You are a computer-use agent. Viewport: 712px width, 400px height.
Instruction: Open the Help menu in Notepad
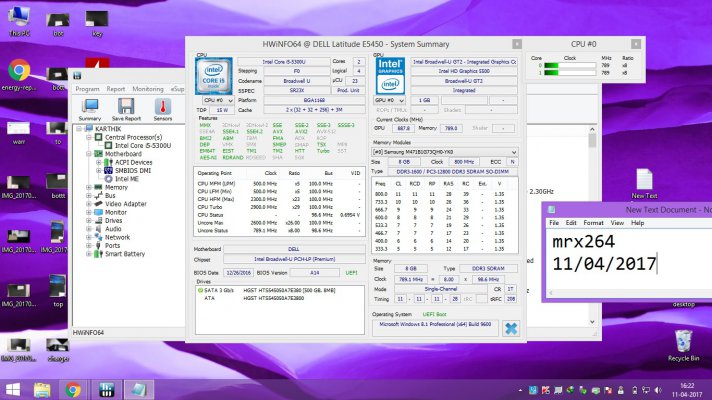(x=637, y=223)
